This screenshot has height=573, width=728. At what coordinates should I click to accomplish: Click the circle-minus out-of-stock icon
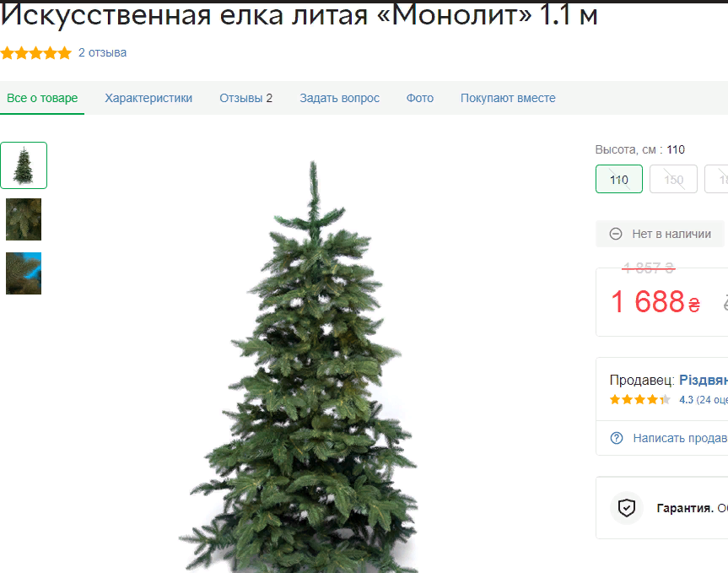coord(616,234)
